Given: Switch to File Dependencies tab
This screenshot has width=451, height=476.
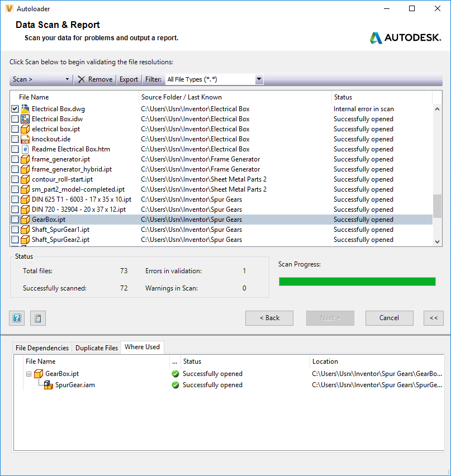Looking at the screenshot, I should 42,348.
